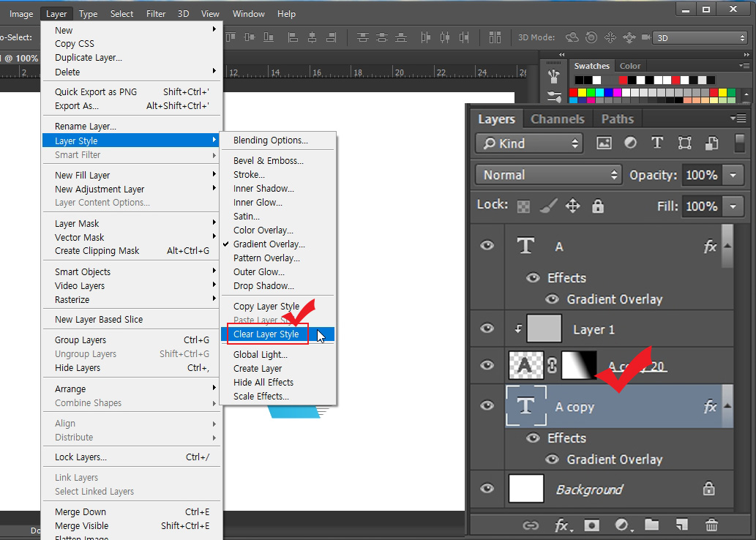Click Distribute right edges icon
756x540 pixels.
pos(464,37)
